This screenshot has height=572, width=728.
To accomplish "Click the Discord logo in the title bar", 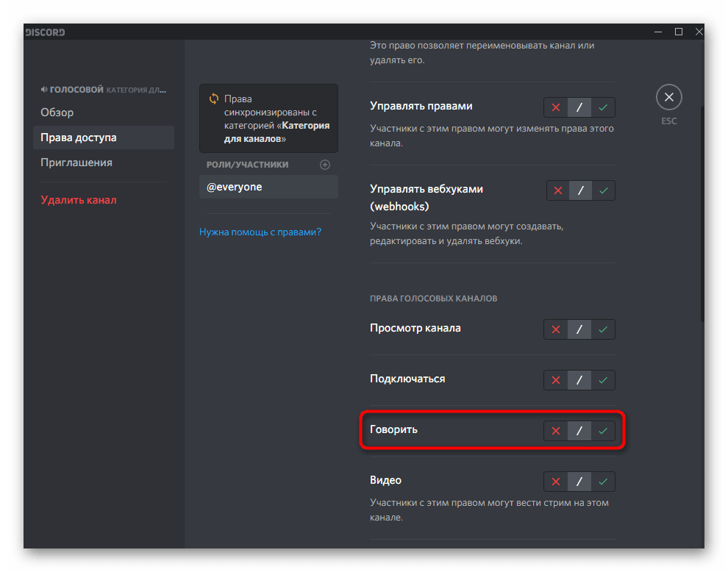I will point(45,32).
